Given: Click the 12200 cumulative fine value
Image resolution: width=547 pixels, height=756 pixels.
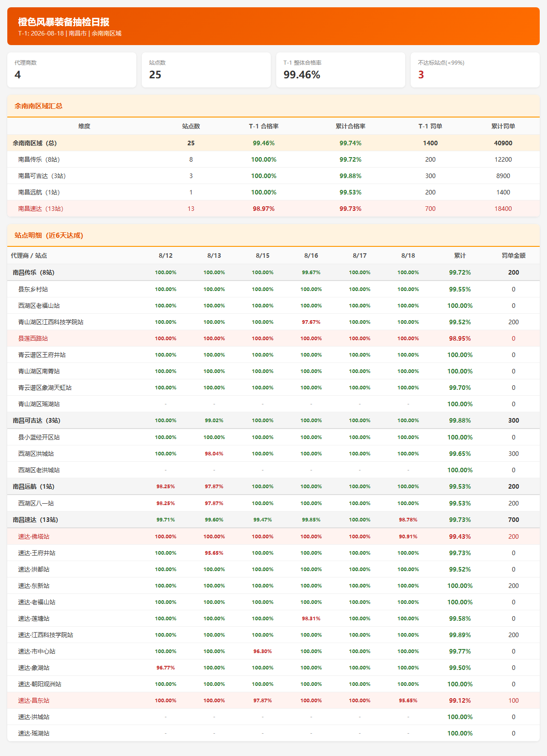Looking at the screenshot, I should [503, 159].
